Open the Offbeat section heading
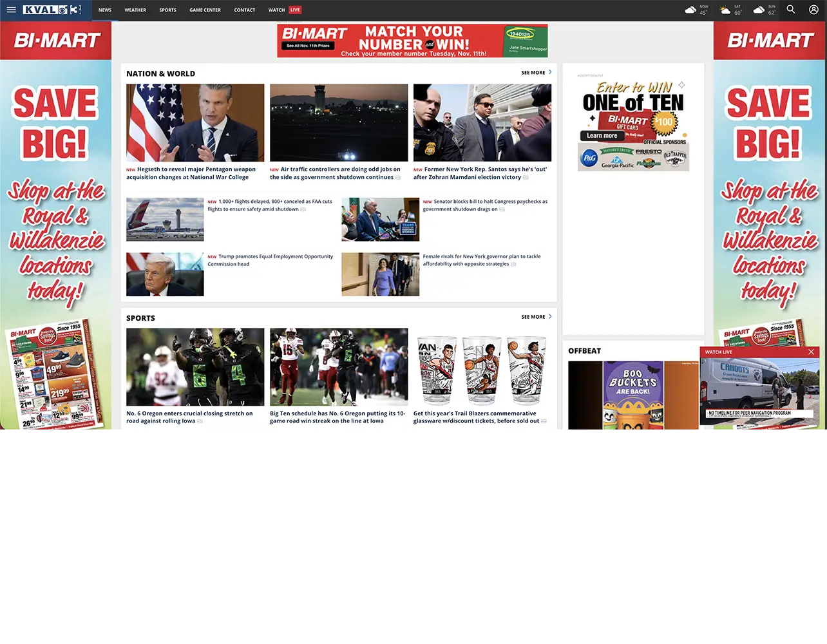This screenshot has width=827, height=644. 584,351
